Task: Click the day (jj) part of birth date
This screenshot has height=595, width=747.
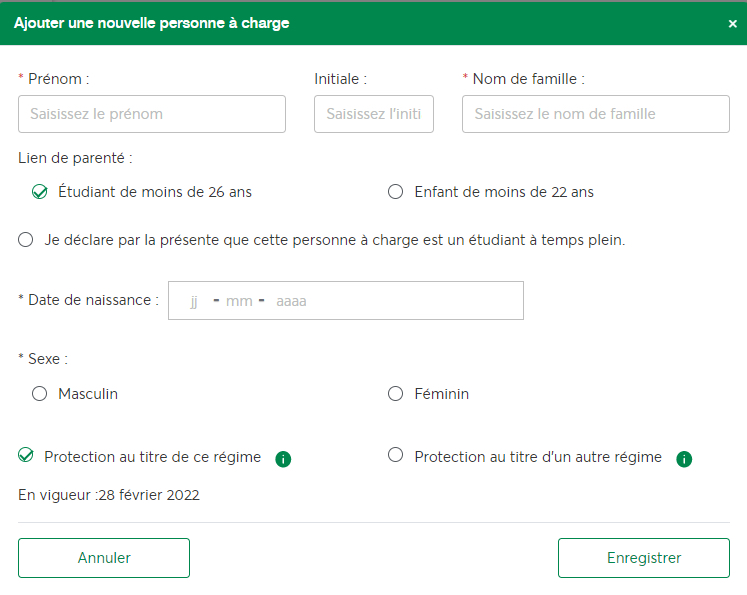Action: pos(194,301)
